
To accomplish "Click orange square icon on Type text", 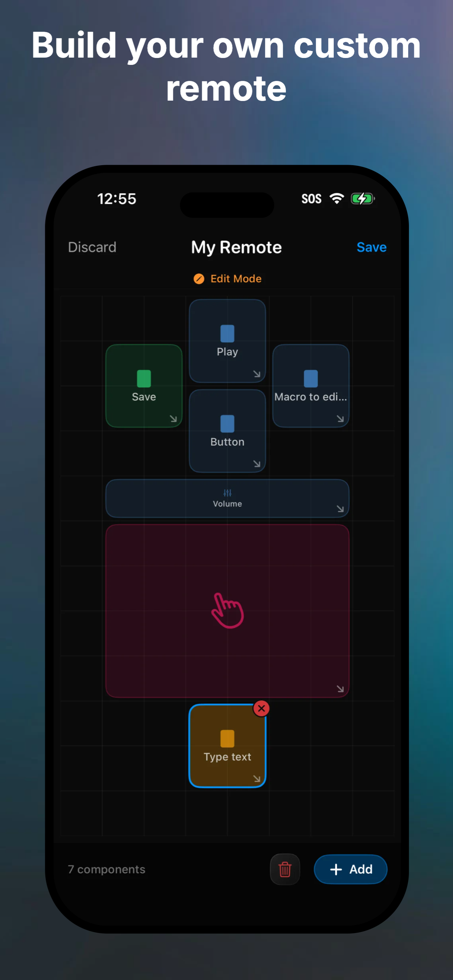I will coord(227,739).
